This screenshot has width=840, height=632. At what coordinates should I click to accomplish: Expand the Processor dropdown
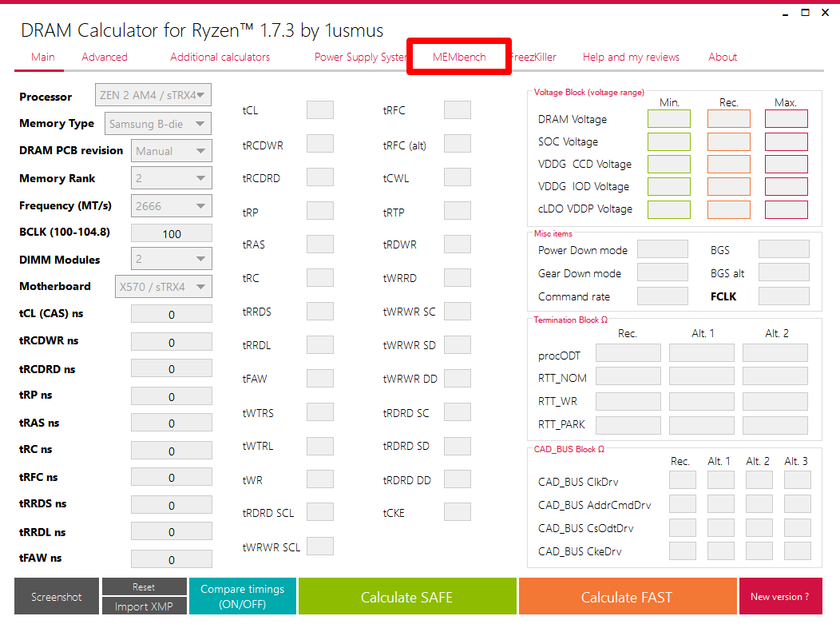pos(153,95)
